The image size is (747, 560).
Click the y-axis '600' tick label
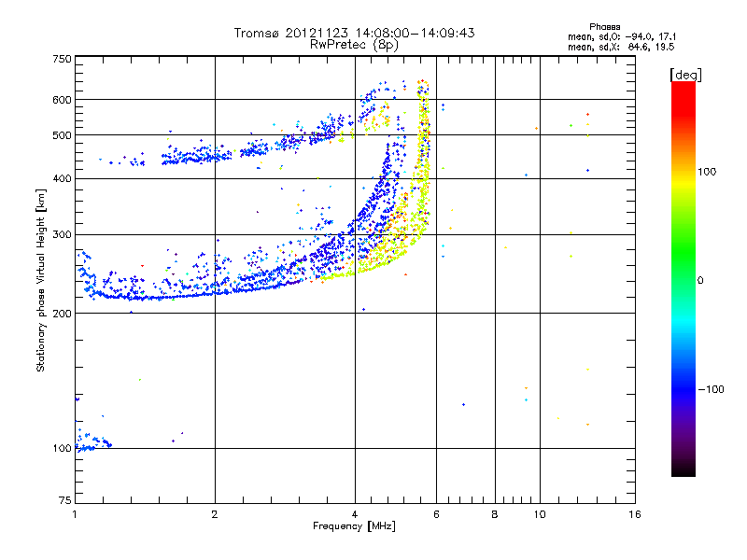tap(62, 100)
